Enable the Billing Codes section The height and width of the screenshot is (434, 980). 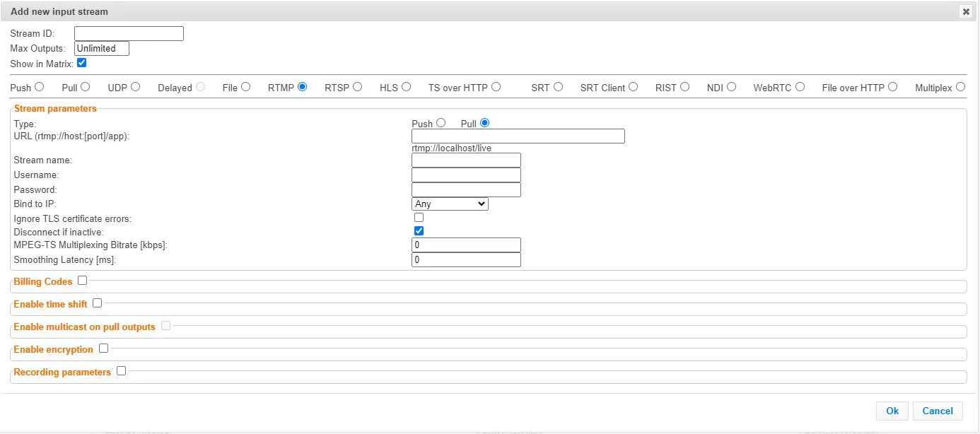pos(82,280)
